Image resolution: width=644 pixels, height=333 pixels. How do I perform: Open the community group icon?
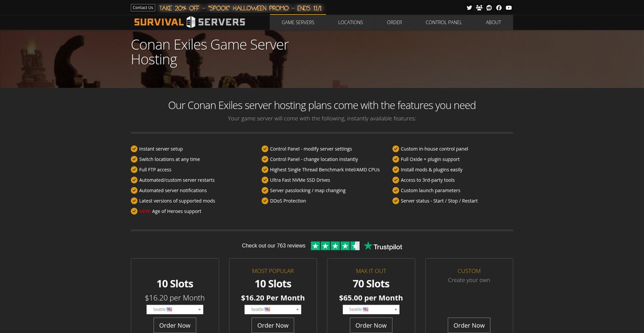point(479,8)
